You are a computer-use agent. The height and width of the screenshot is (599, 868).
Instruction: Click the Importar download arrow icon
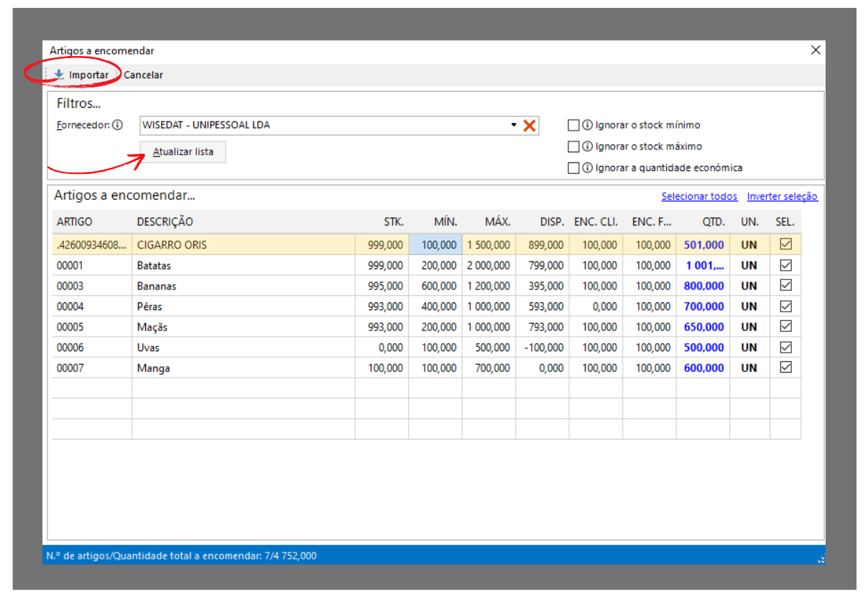[59, 75]
